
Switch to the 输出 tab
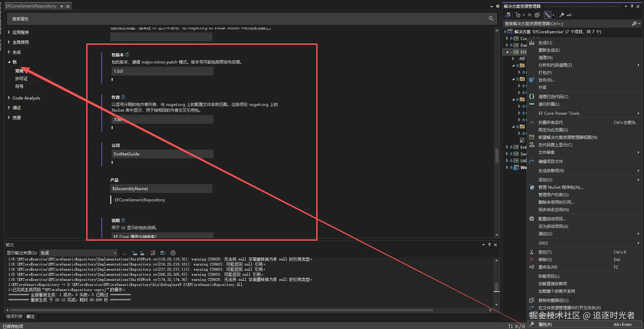pyautogui.click(x=31, y=316)
